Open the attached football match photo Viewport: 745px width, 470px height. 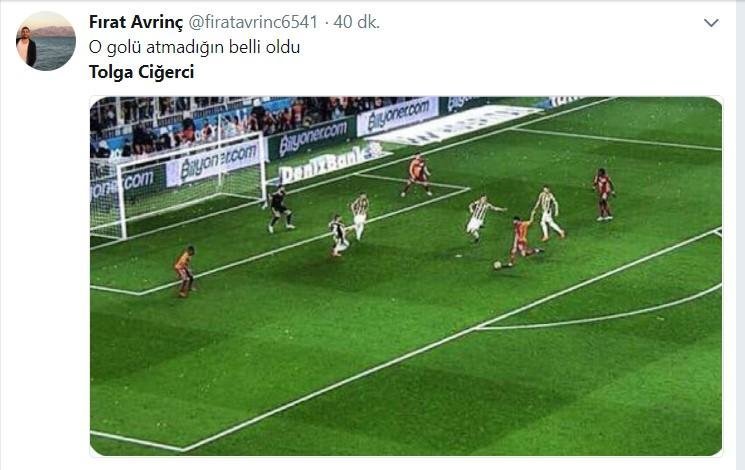406,276
